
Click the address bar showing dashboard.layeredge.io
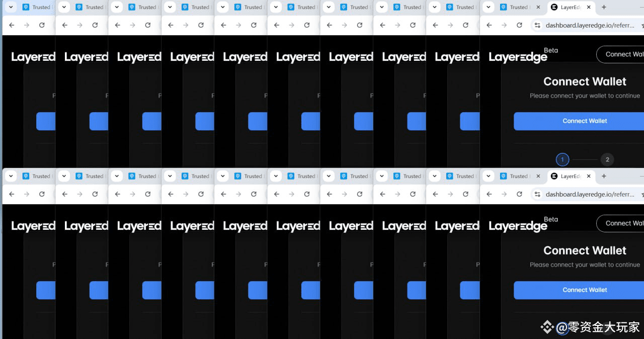[584, 25]
